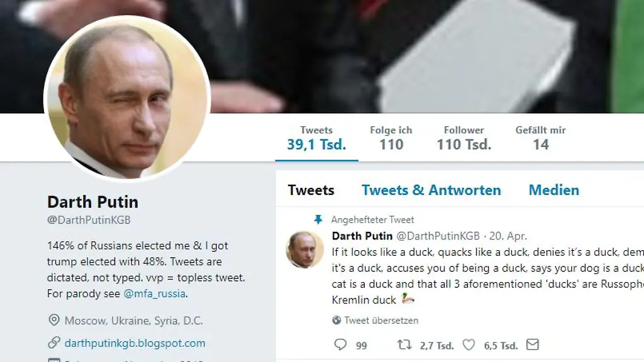Like the pinned tweet via heart icon
644x362 pixels.
(469, 344)
